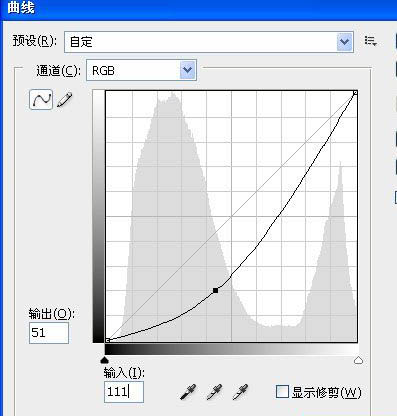
Task: Enable the 显示修剪 show clipping checkbox
Action: (x=282, y=391)
